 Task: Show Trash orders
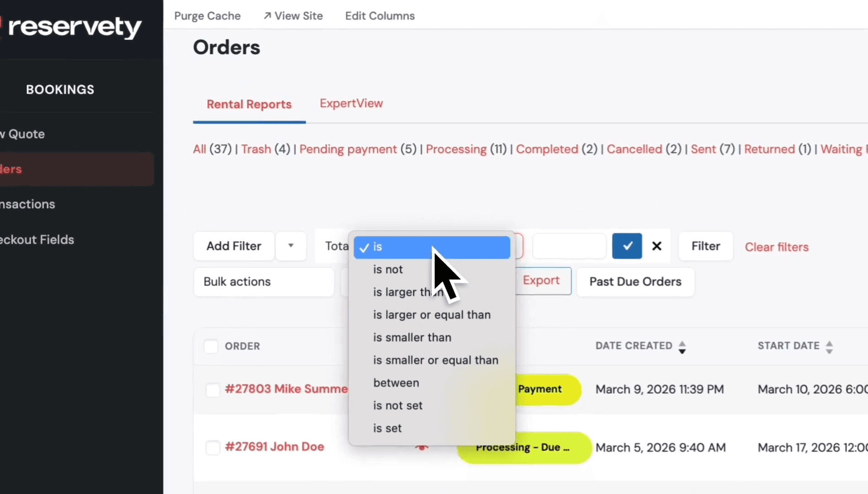(256, 149)
